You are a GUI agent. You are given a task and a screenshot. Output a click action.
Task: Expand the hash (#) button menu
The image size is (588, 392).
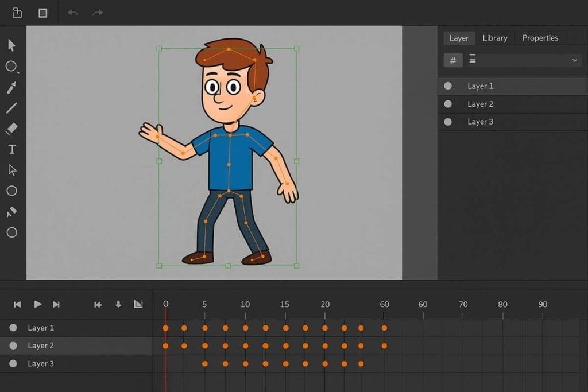[x=453, y=60]
